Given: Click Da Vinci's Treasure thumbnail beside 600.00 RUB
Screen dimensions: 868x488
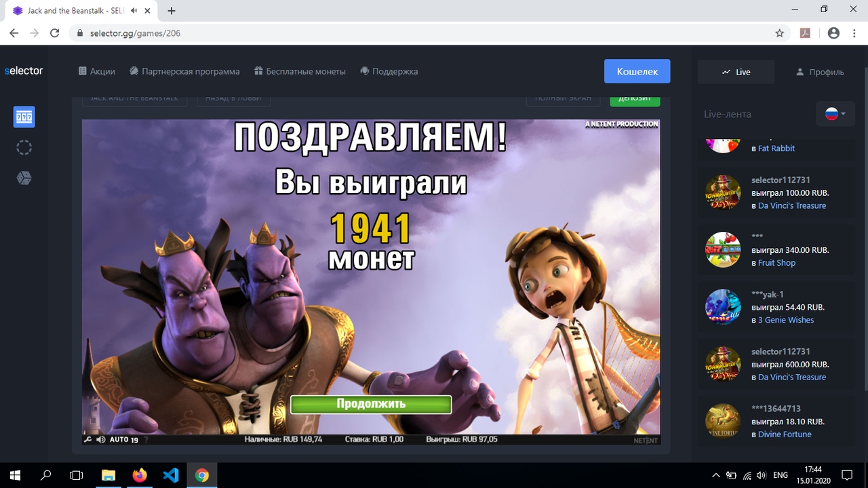Looking at the screenshot, I should point(723,364).
